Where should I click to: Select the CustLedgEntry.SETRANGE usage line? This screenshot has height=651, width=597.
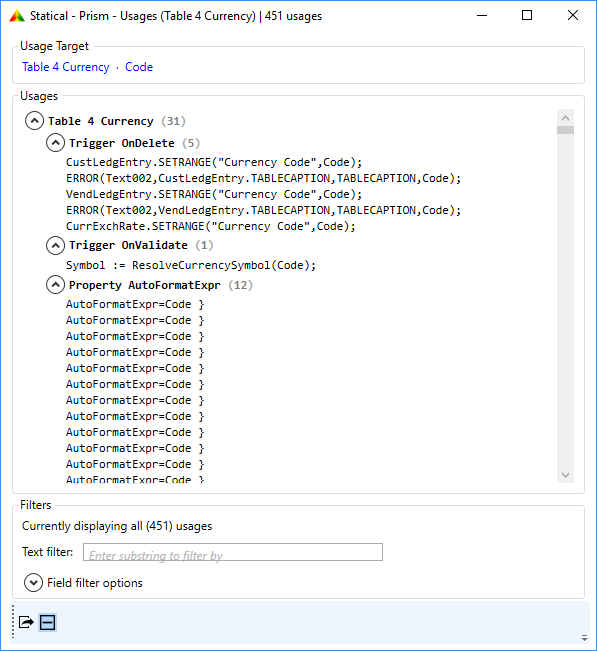(214, 162)
